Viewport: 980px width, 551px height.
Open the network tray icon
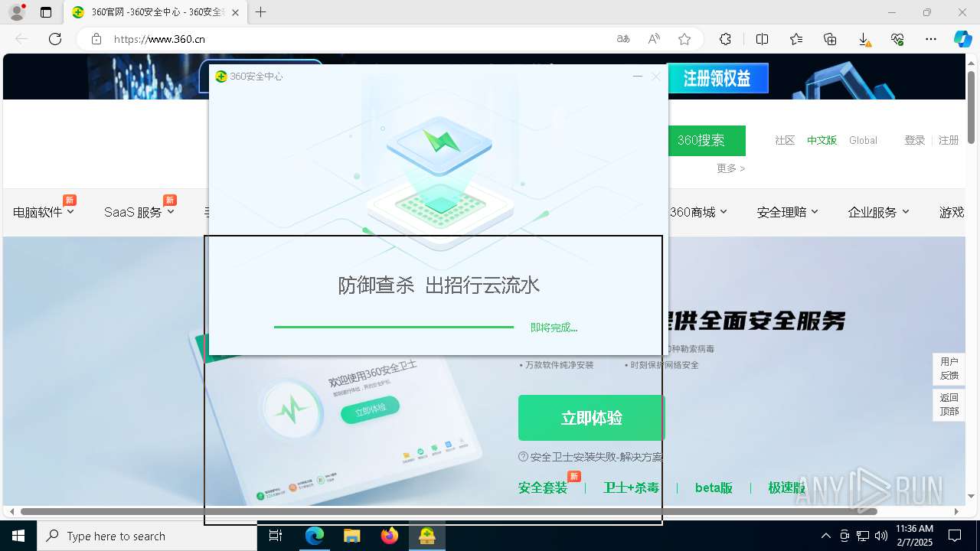point(863,536)
